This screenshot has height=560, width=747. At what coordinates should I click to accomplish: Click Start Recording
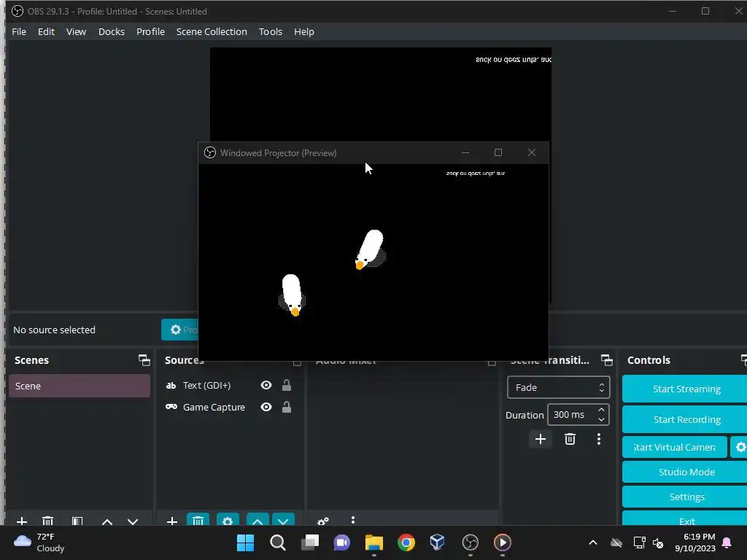point(686,419)
